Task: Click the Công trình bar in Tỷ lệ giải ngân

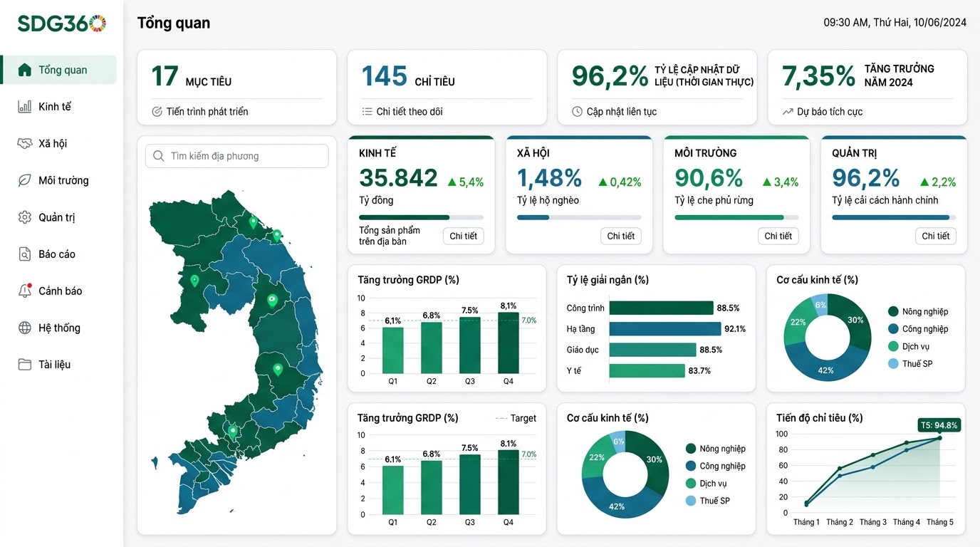Action: coord(661,308)
